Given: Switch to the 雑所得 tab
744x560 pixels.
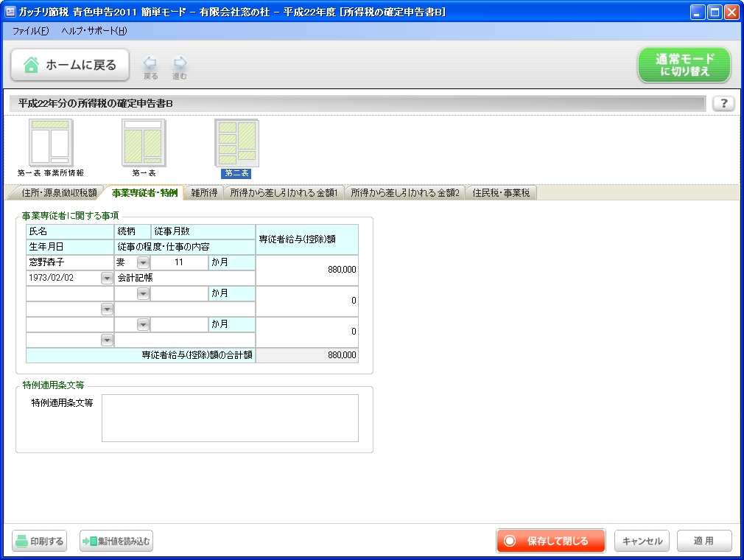Looking at the screenshot, I should tap(203, 193).
